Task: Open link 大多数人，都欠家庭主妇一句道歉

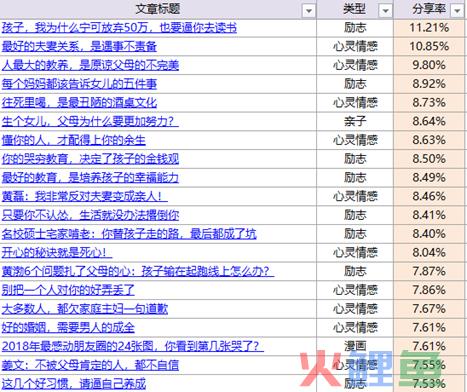Action: [84, 309]
